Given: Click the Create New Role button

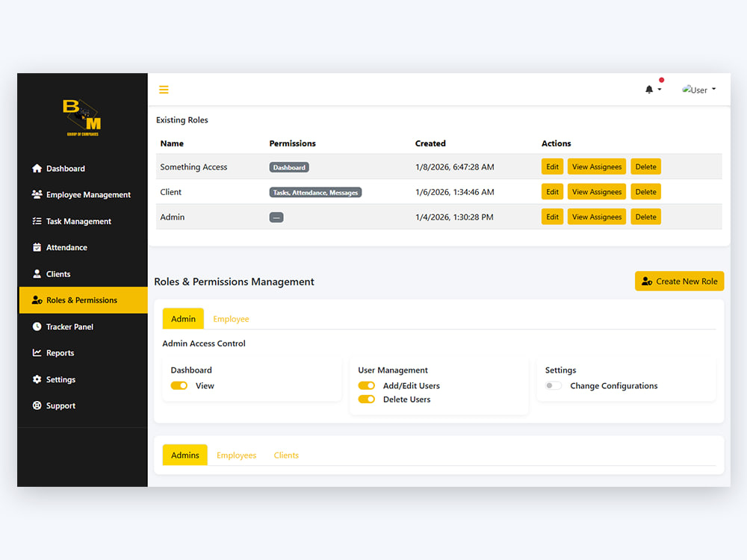Looking at the screenshot, I should 679,281.
